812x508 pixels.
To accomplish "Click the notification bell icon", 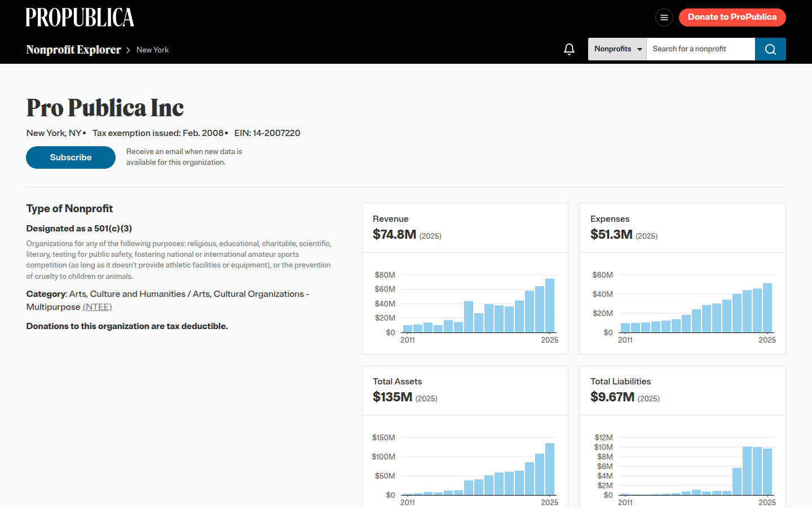I will [570, 49].
